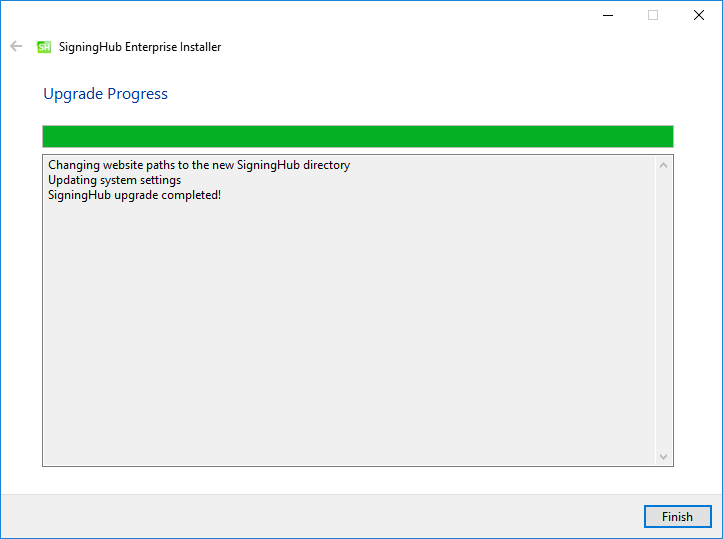Close the installer window
Screen dimensions: 723x539
pyautogui.click(x=699, y=15)
